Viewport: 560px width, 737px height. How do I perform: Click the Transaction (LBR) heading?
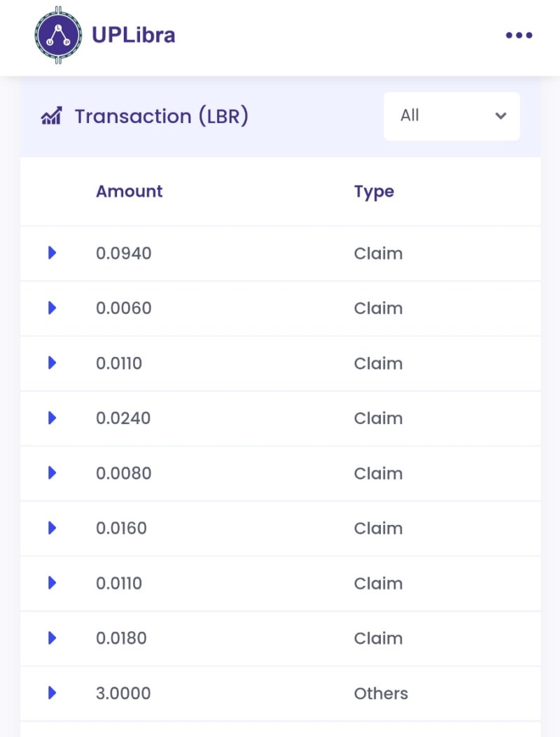click(x=162, y=116)
